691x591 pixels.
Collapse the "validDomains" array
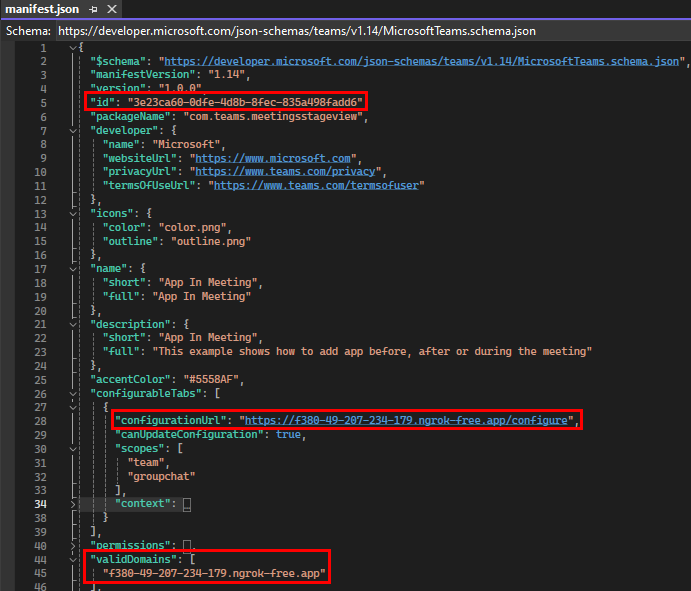click(73, 559)
